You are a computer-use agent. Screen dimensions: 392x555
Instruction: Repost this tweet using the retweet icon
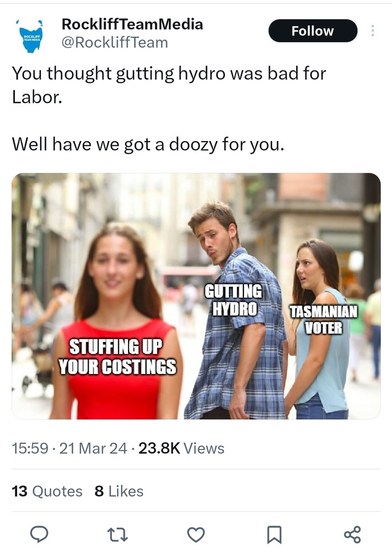[x=118, y=534]
